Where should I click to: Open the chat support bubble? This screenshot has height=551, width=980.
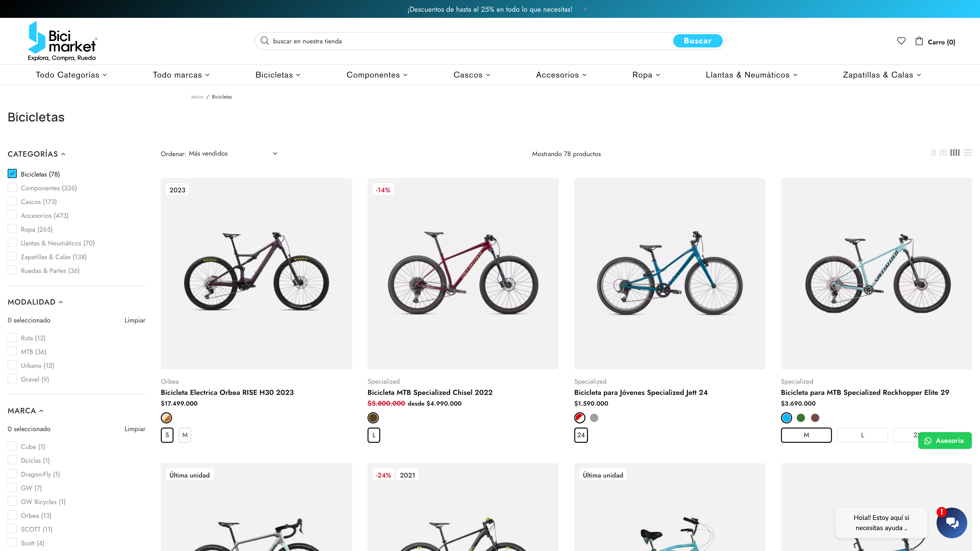[x=951, y=522]
